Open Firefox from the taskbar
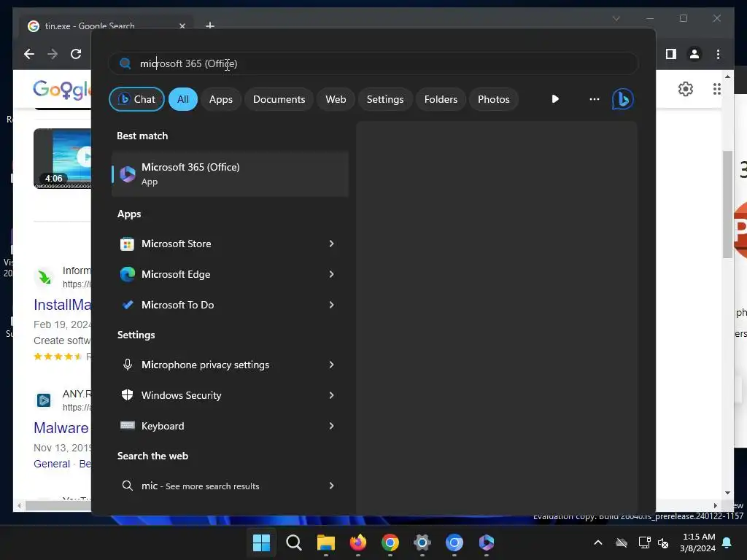Viewport: 747px width, 560px height. (x=357, y=542)
